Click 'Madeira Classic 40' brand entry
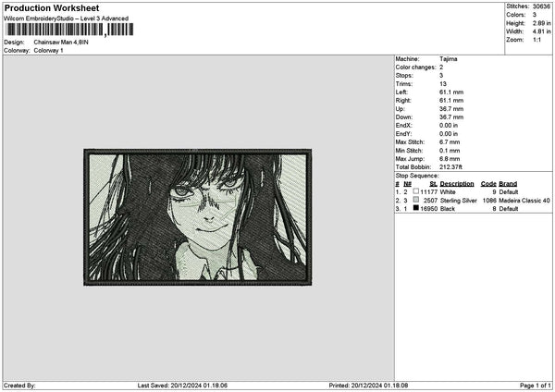Image resolution: width=555 pixels, height=392 pixels. [x=524, y=201]
